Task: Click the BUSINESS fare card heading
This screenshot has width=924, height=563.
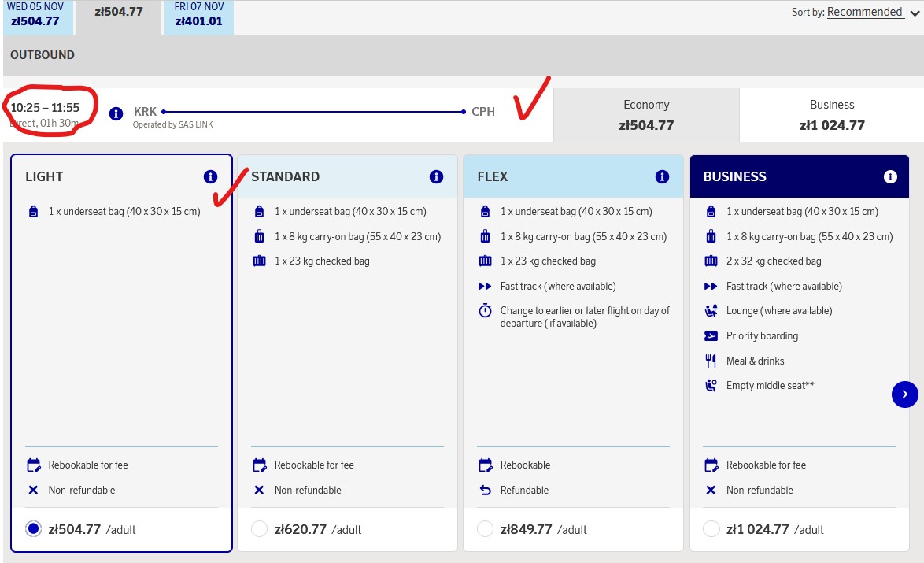Action: tap(735, 177)
